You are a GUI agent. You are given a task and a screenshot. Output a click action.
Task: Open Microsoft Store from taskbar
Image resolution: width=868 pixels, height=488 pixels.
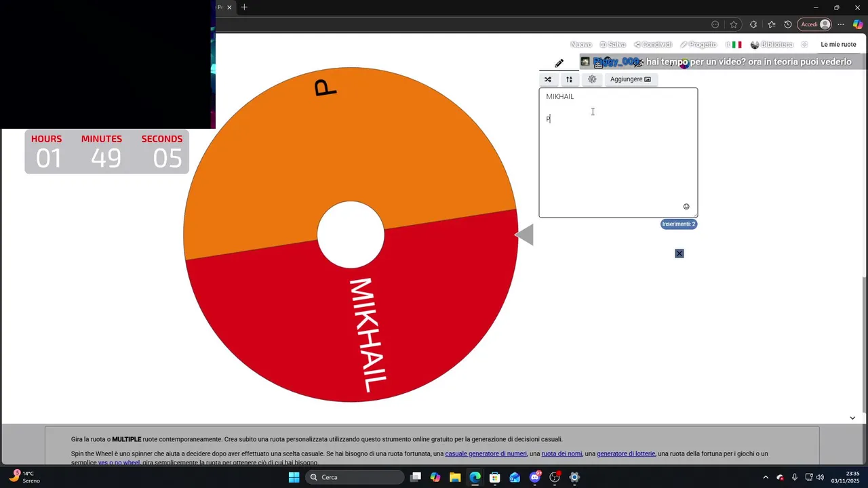coord(495,477)
